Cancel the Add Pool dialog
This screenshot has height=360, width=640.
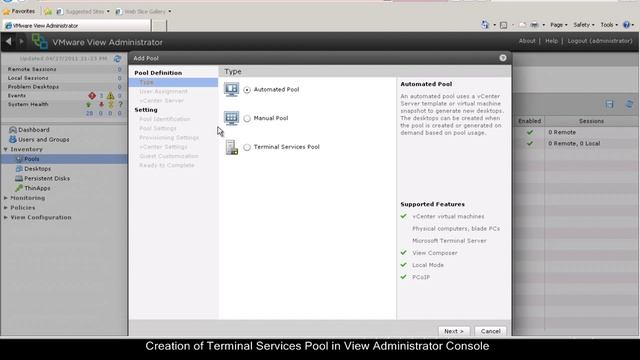(x=490, y=331)
